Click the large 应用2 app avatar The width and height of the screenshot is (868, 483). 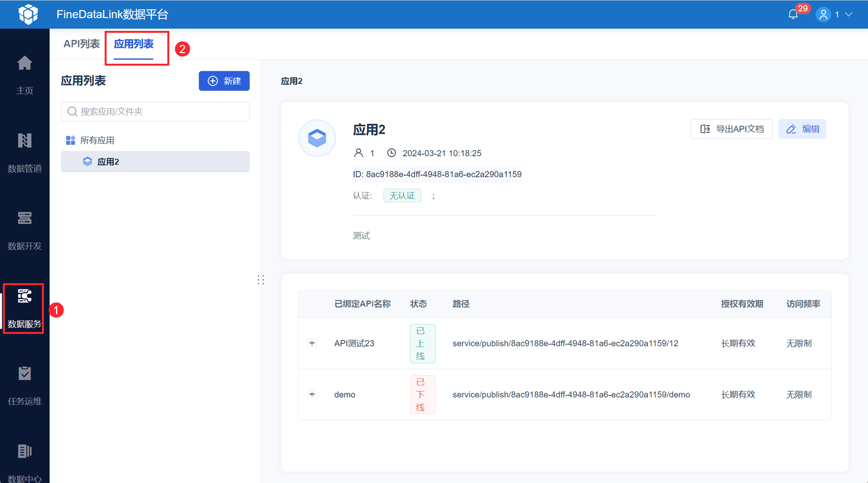click(317, 138)
